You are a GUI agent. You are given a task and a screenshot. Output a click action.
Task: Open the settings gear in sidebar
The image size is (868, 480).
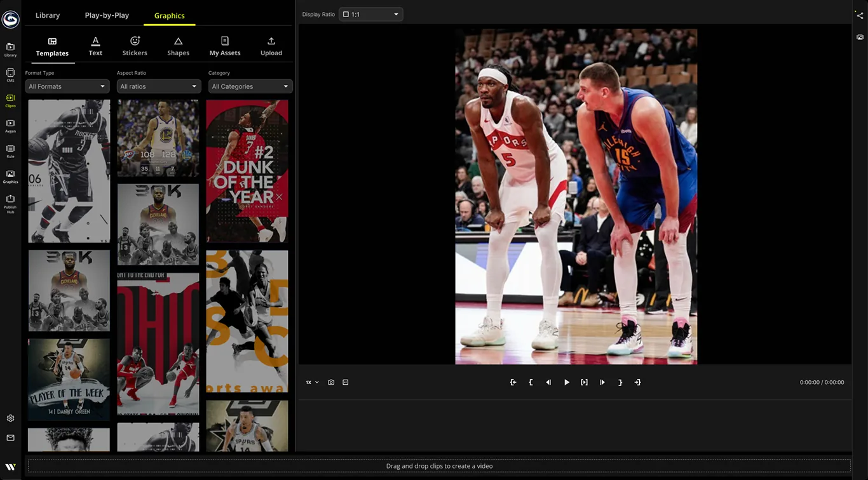[x=10, y=418]
